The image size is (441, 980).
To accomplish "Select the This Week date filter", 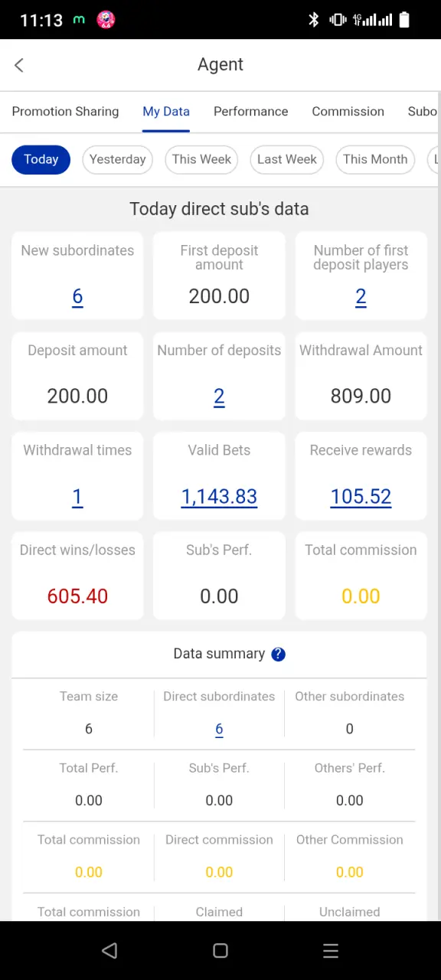I will (201, 159).
